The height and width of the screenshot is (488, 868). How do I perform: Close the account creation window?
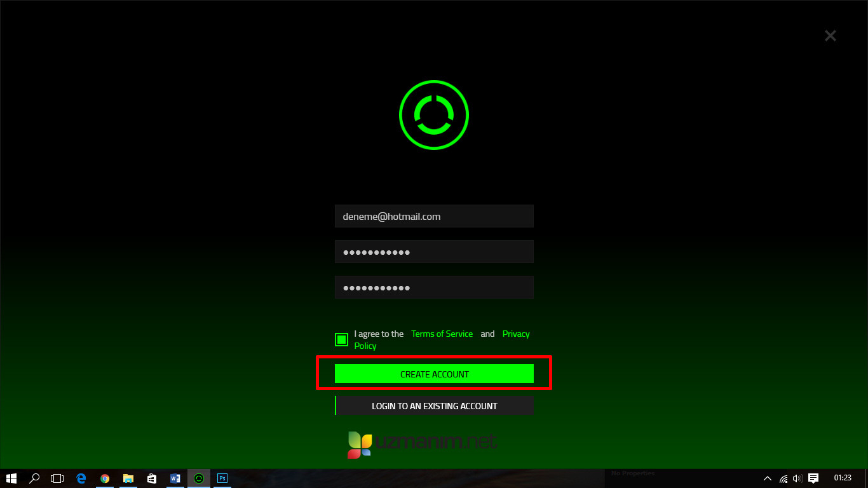(830, 36)
